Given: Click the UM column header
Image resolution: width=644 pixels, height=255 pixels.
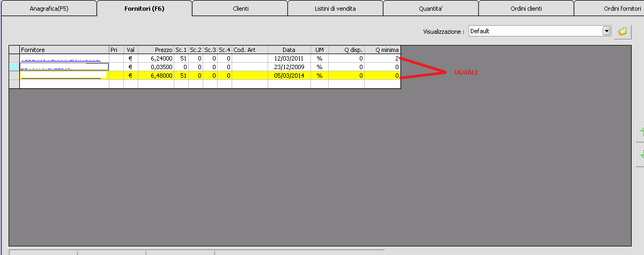Looking at the screenshot, I should 320,50.
